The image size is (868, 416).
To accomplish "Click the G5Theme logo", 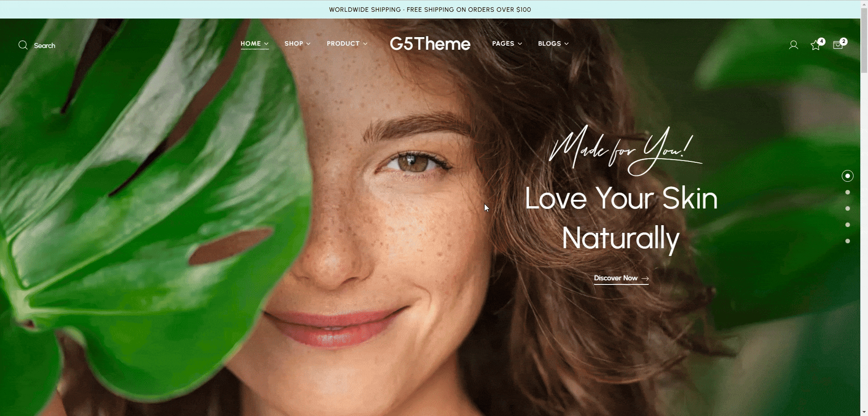I will pos(430,44).
